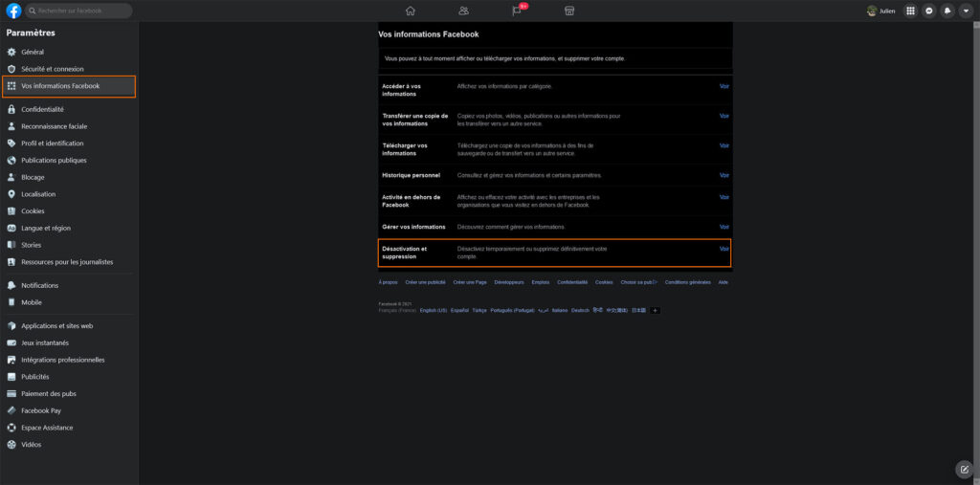The height and width of the screenshot is (485, 980).
Task: Open the apps grid menu icon
Action: click(x=911, y=11)
